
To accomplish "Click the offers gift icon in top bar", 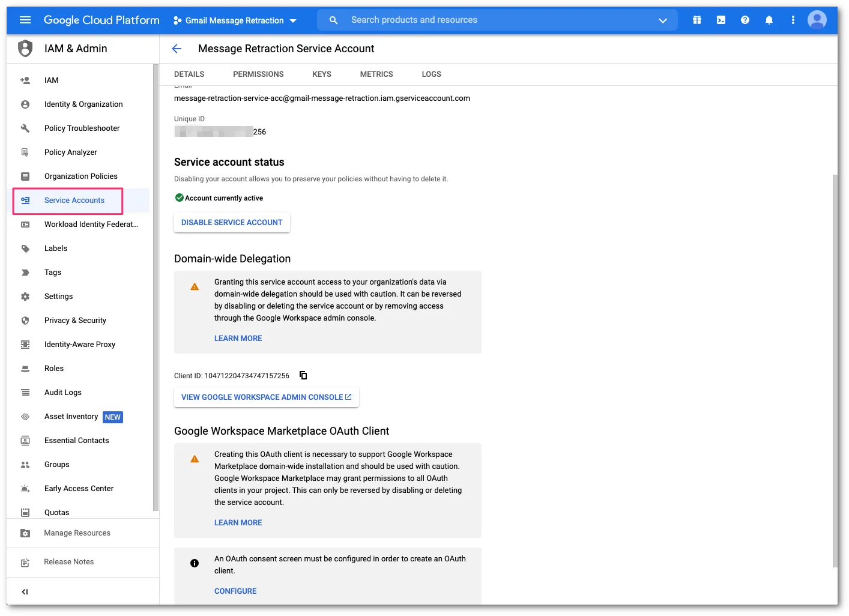I will [x=697, y=20].
